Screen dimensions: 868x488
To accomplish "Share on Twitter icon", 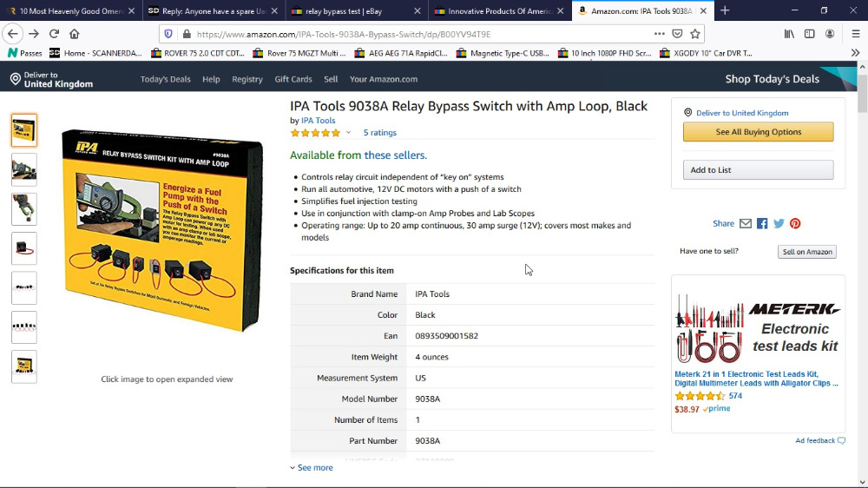I will [x=779, y=224].
